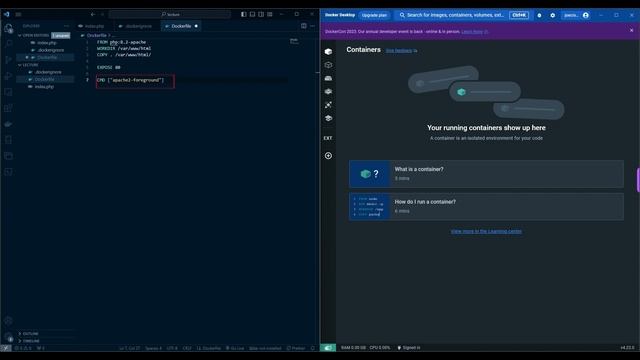640x360 pixels.
Task: Open Learning Center in Docker sidebar
Action: [328, 118]
